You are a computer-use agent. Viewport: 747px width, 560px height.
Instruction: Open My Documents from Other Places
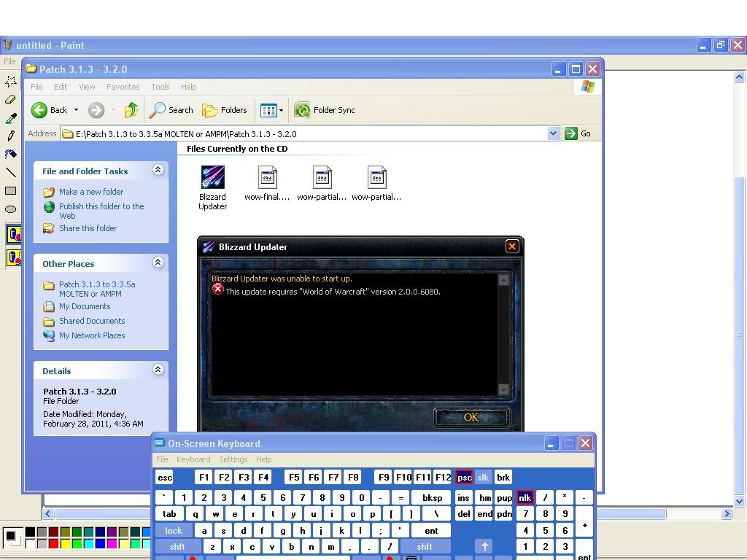tap(85, 306)
